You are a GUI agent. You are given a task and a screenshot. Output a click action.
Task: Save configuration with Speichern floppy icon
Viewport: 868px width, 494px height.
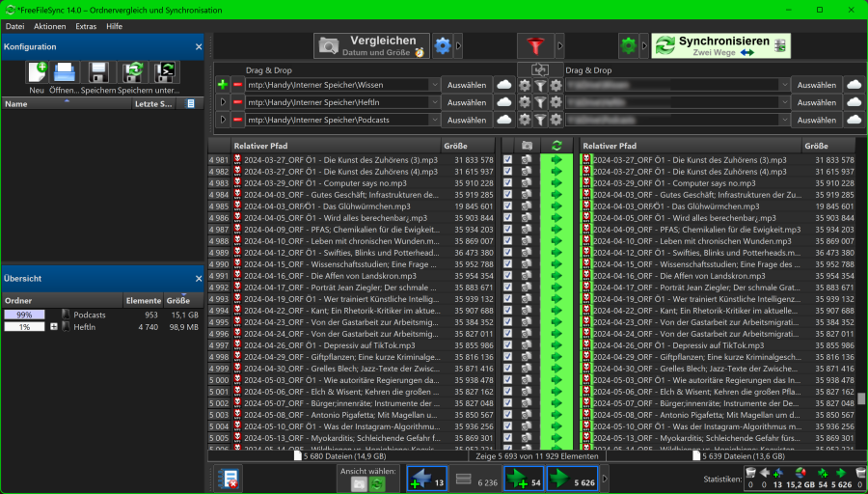click(98, 72)
